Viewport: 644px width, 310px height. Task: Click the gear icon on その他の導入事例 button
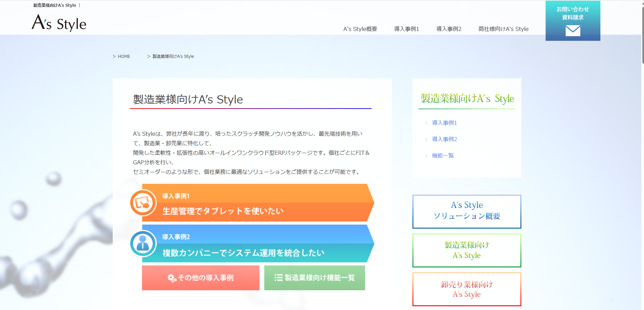pyautogui.click(x=172, y=278)
